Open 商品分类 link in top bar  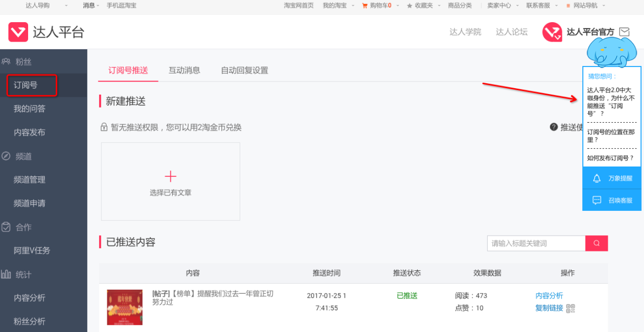(460, 6)
